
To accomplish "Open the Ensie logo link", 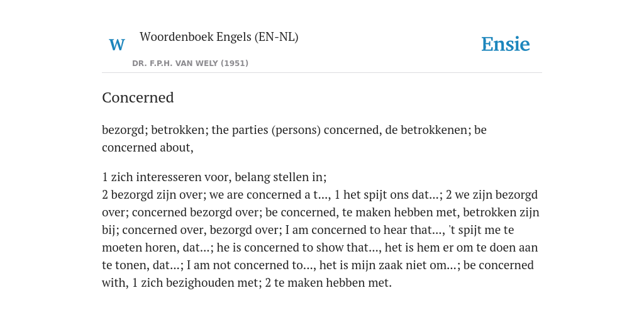I will [x=505, y=44].
